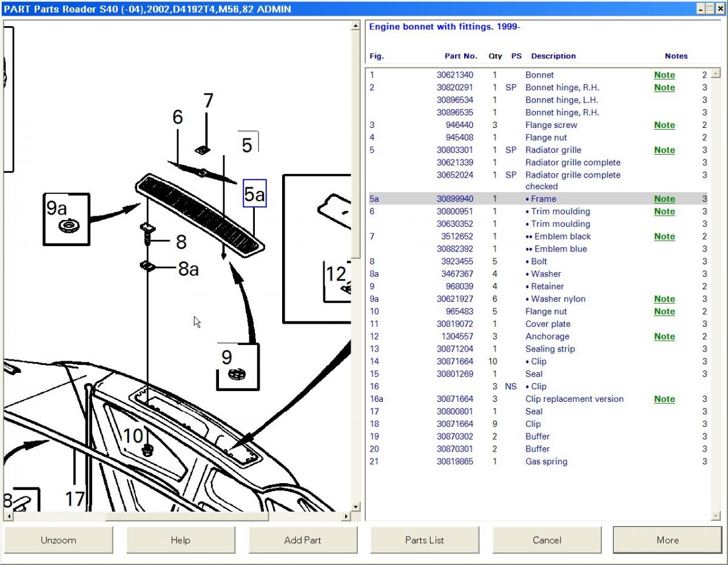Click the Cancel button
This screenshot has width=728, height=565.
coord(547,540)
